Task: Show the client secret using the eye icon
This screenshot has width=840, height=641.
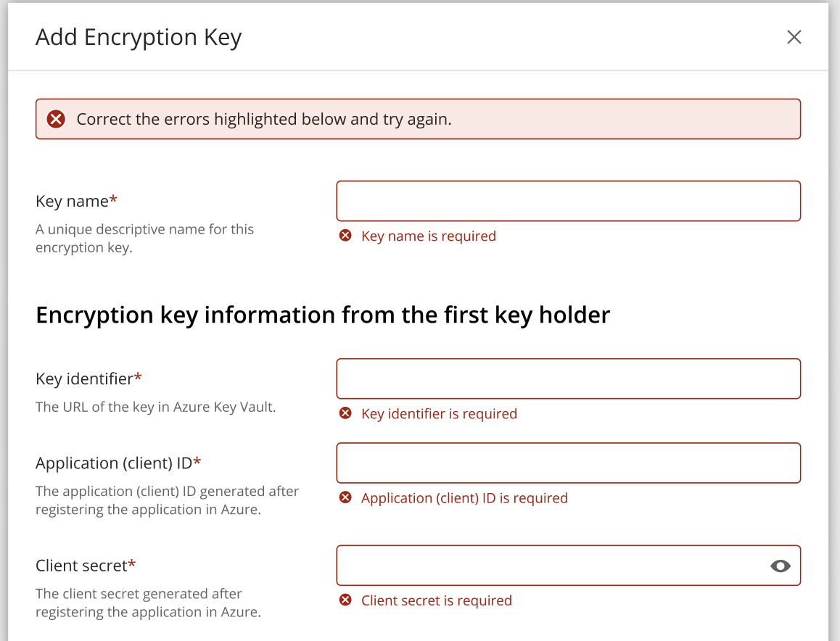Action: 781,566
